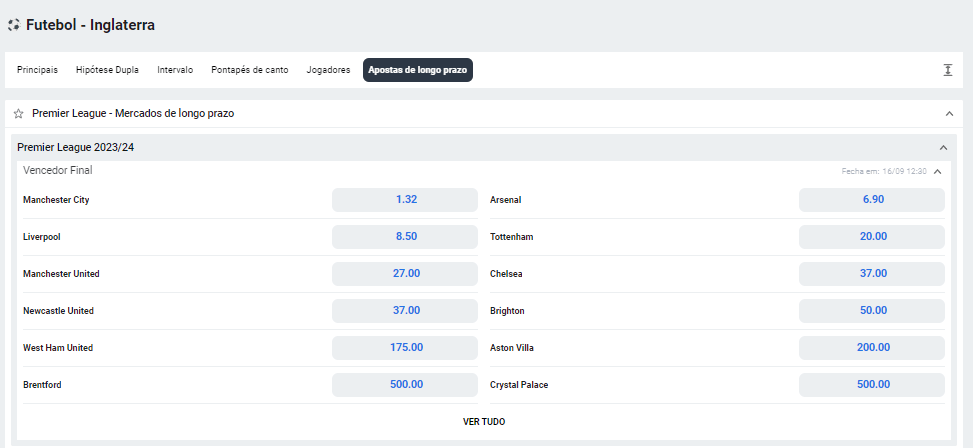The height and width of the screenshot is (448, 973).
Task: Click the Arsenal team name
Action: pos(506,200)
